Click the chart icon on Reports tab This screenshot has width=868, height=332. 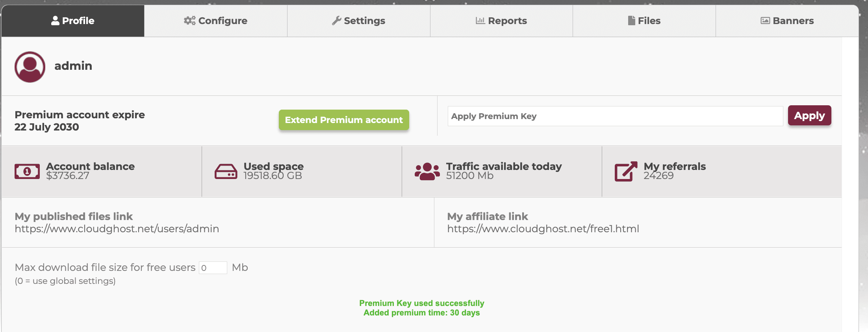(x=480, y=21)
